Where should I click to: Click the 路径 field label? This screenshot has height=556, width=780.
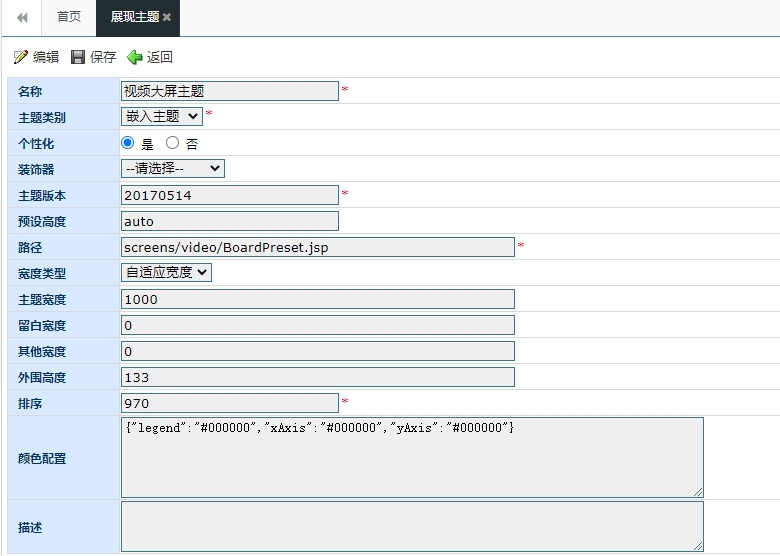30,248
